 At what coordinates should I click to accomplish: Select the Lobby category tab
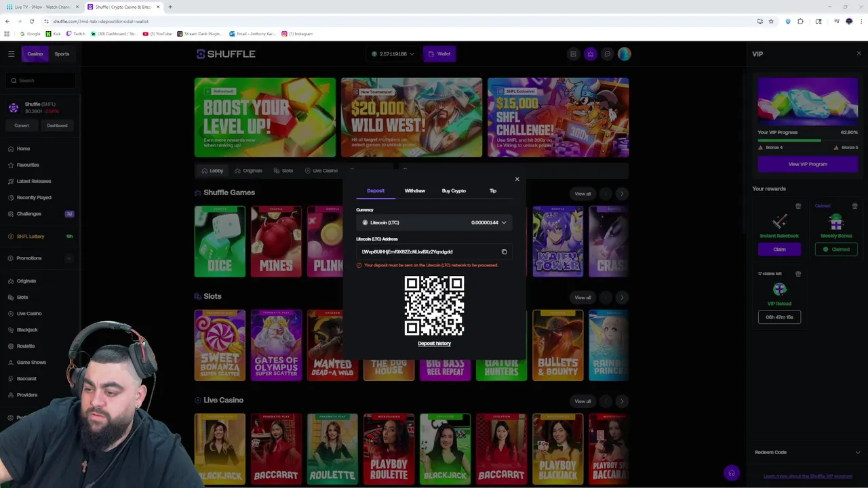[212, 171]
